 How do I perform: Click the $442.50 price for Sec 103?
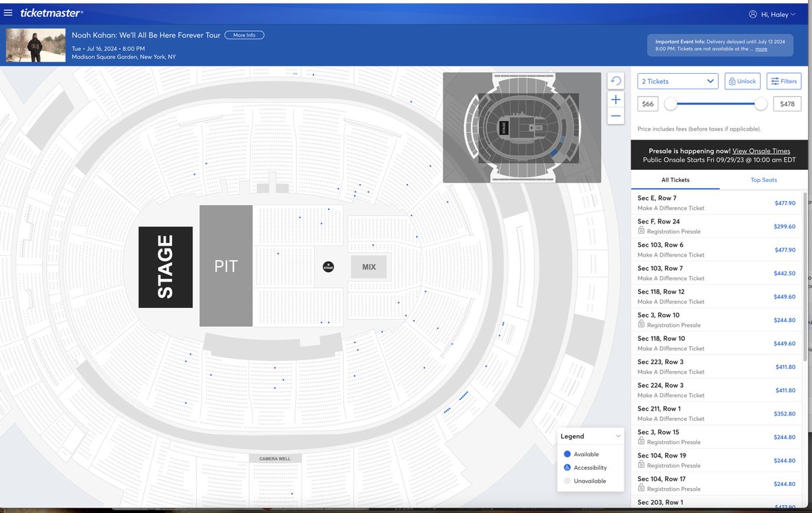coord(784,273)
